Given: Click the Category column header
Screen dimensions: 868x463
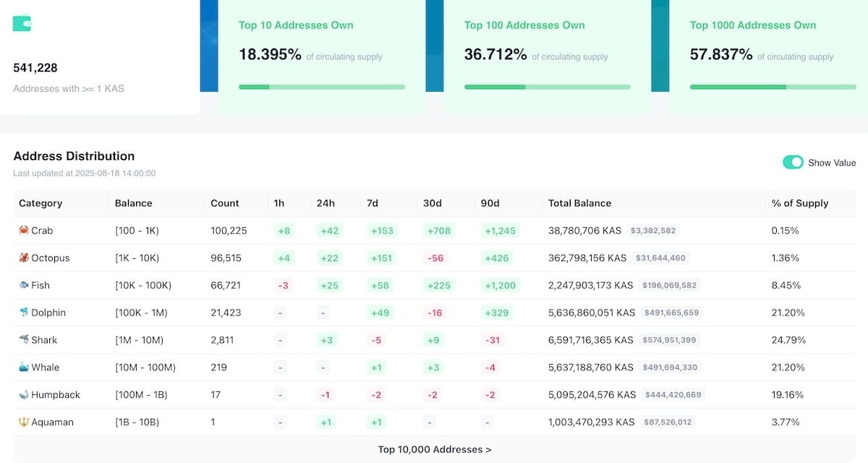Looking at the screenshot, I should (41, 203).
